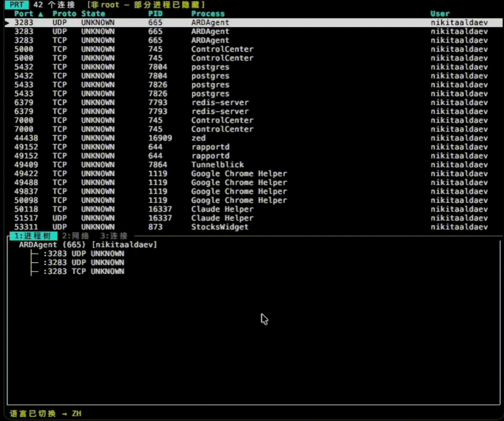
Task: Click the ascending sort arrow beside Port
Action: [41, 14]
